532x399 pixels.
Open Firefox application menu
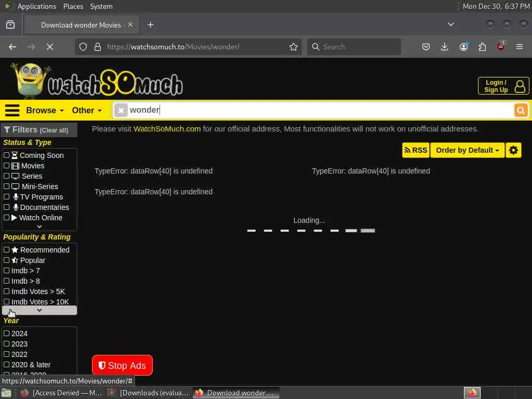pos(520,47)
